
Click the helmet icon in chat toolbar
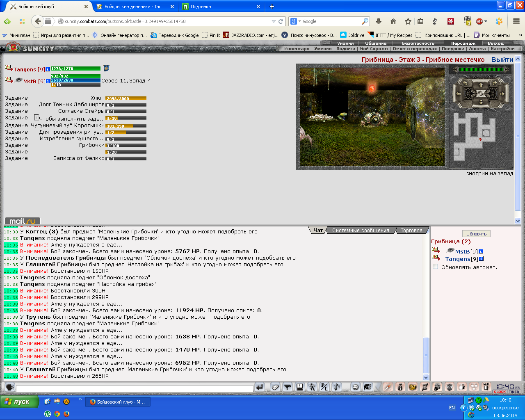pos(367,387)
